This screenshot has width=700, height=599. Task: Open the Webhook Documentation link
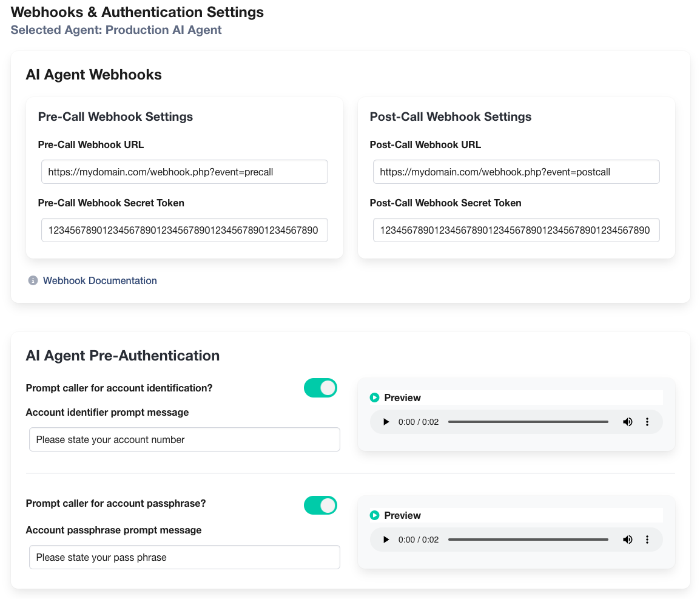point(99,280)
